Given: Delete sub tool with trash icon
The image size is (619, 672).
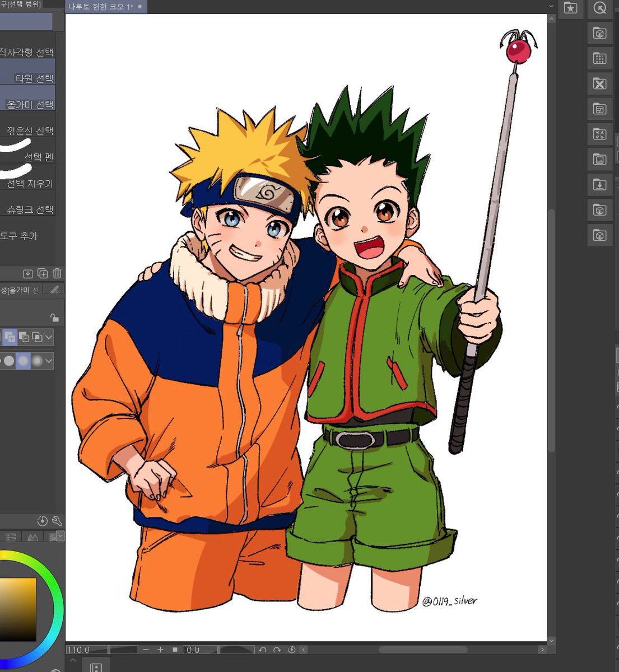Looking at the screenshot, I should click(57, 273).
